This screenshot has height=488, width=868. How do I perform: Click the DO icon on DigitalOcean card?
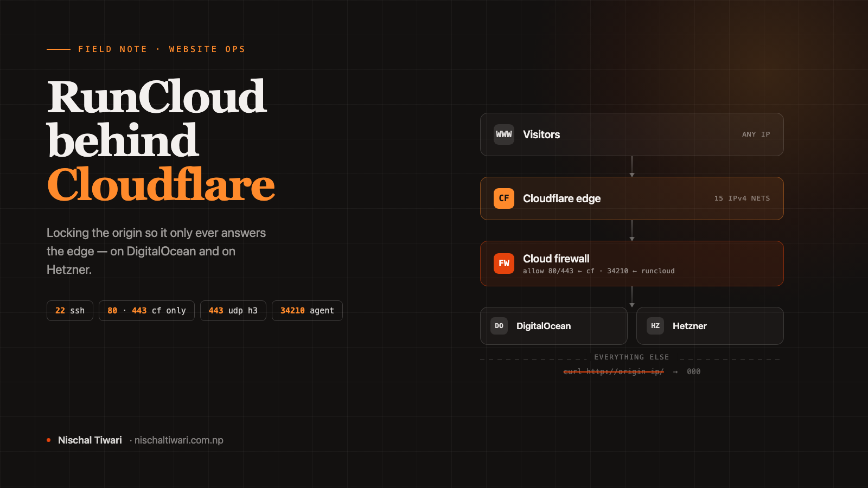coord(499,326)
